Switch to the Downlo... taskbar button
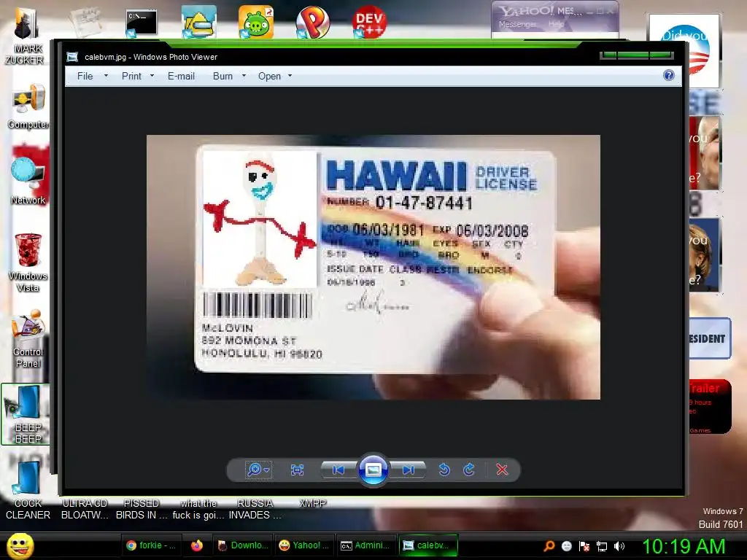 [243, 545]
